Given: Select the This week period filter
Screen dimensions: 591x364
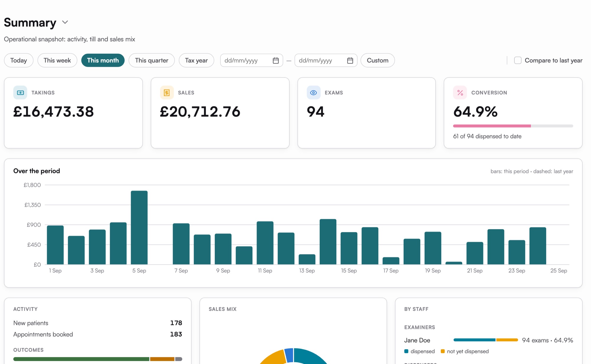Looking at the screenshot, I should tap(57, 61).
